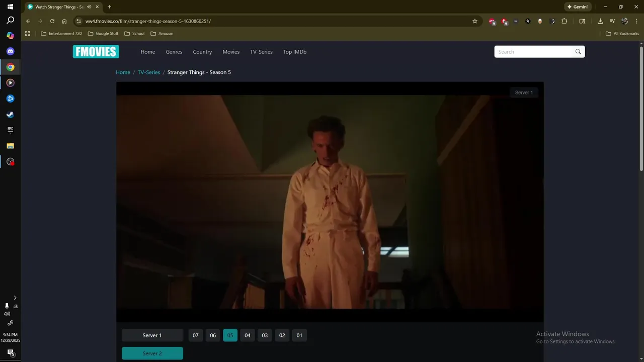The height and width of the screenshot is (362, 644).
Task: Open OBS Studio from taskbar
Action: click(10, 161)
